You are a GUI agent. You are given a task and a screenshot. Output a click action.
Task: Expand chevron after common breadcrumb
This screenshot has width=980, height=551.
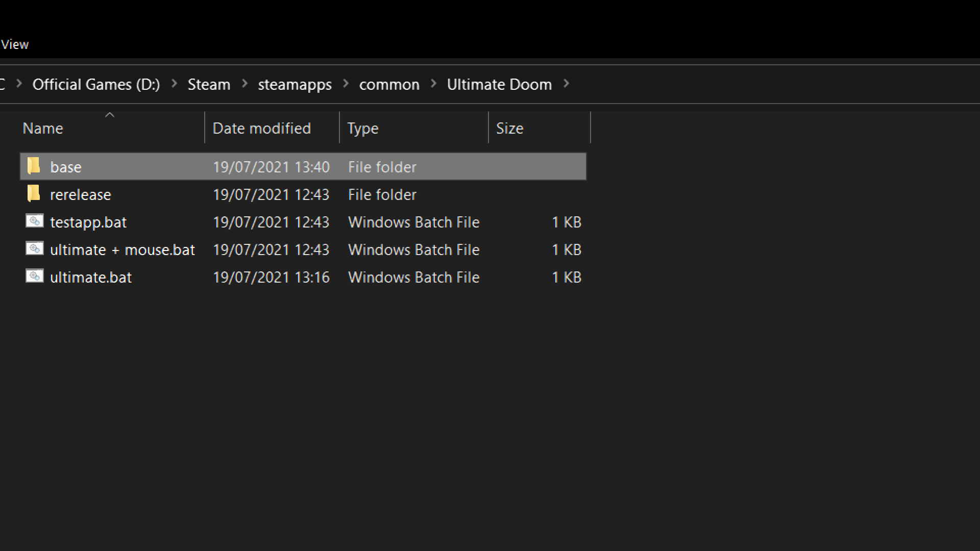point(433,84)
